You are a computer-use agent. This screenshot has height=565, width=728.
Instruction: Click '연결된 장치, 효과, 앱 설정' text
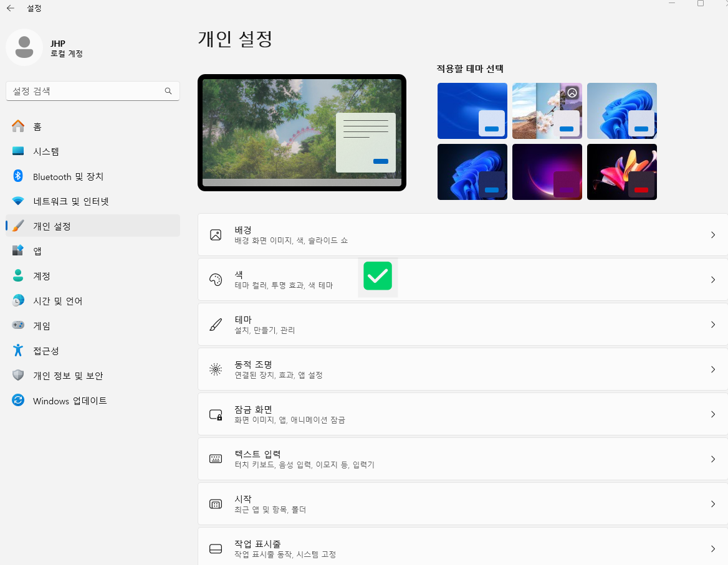coord(279,375)
